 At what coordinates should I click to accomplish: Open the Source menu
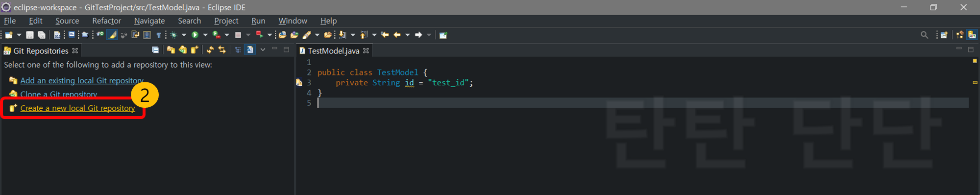(67, 21)
